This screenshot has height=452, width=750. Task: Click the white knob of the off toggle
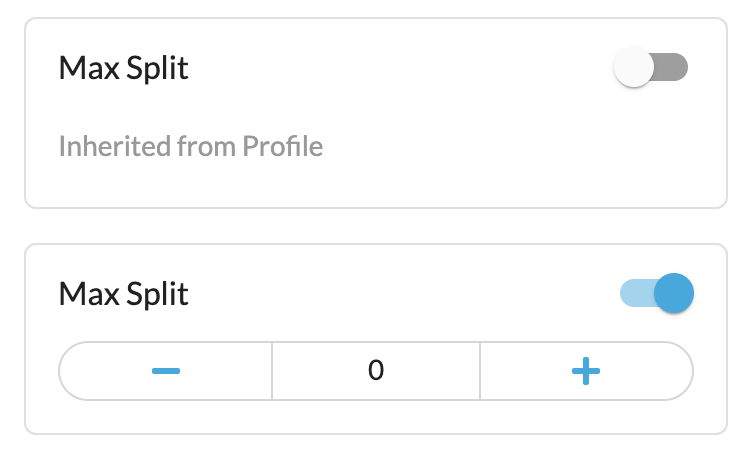(x=634, y=69)
